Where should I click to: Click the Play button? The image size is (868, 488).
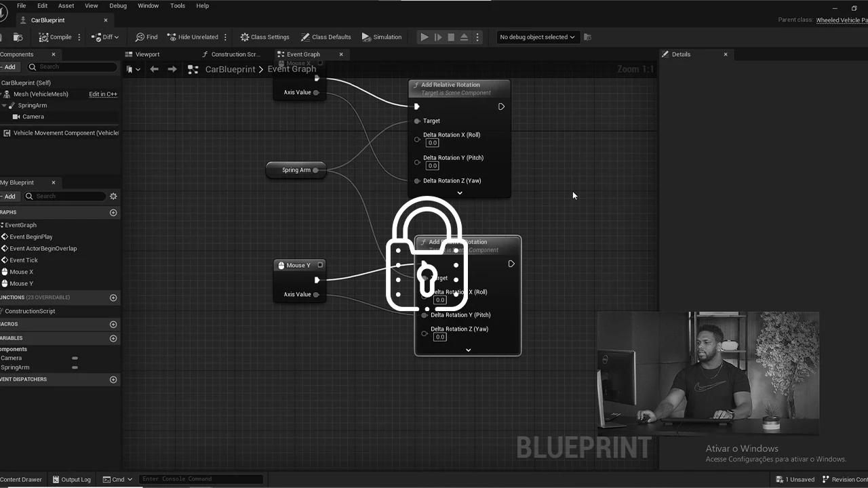pyautogui.click(x=425, y=37)
